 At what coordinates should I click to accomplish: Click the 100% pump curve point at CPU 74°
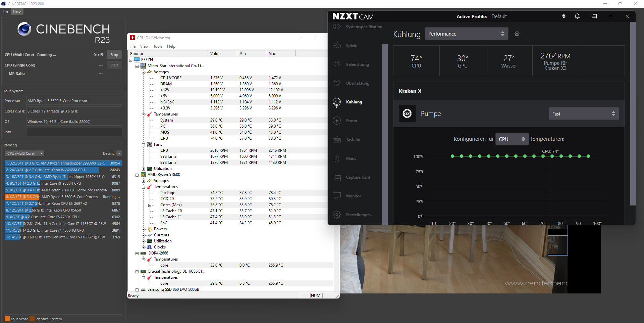(x=552, y=156)
